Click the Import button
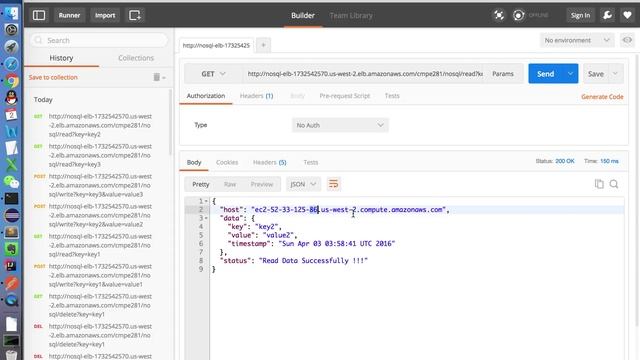 point(105,16)
